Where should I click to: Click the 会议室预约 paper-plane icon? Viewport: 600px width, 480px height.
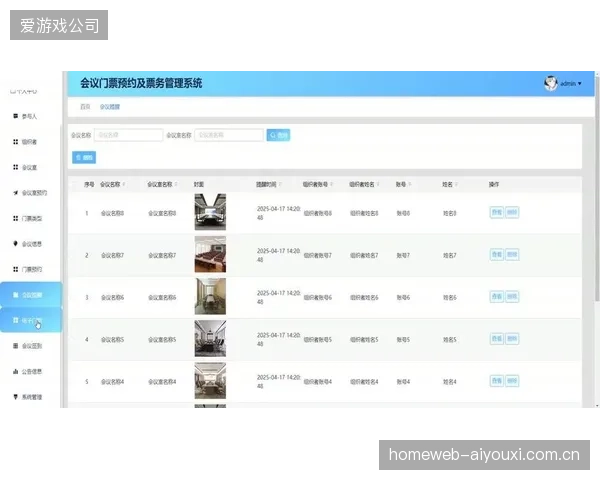tap(15, 193)
